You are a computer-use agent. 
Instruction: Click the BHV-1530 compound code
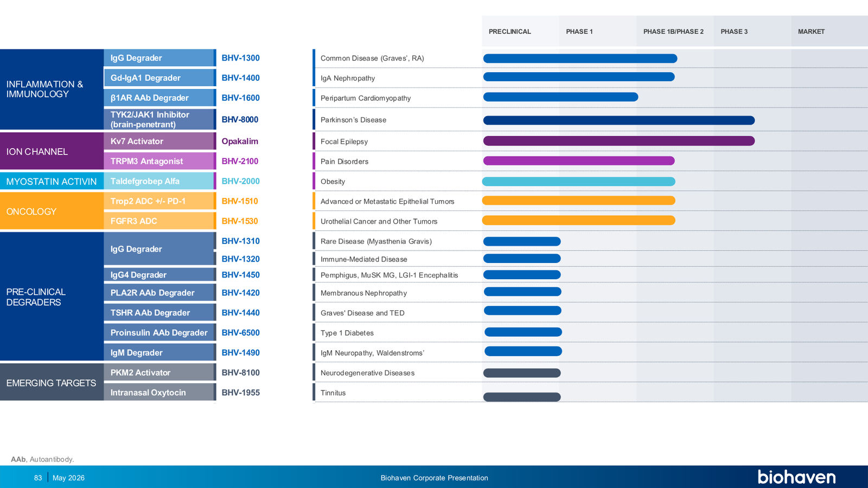coord(240,221)
